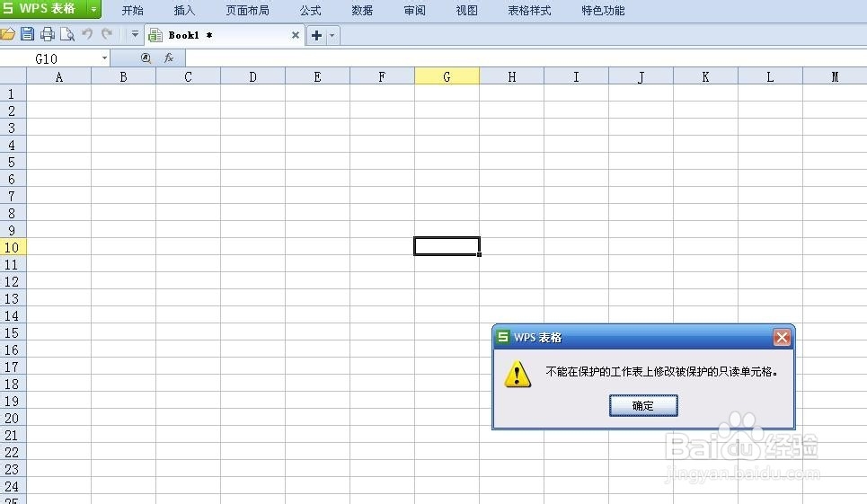This screenshot has height=504, width=867.
Task: Click 确定 in the warning dialog
Action: [643, 406]
